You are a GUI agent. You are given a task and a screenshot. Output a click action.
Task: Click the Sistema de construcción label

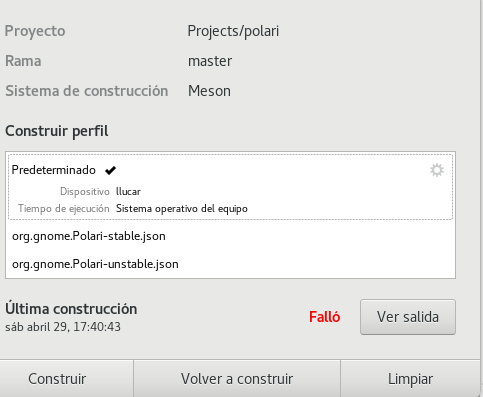coord(87,91)
